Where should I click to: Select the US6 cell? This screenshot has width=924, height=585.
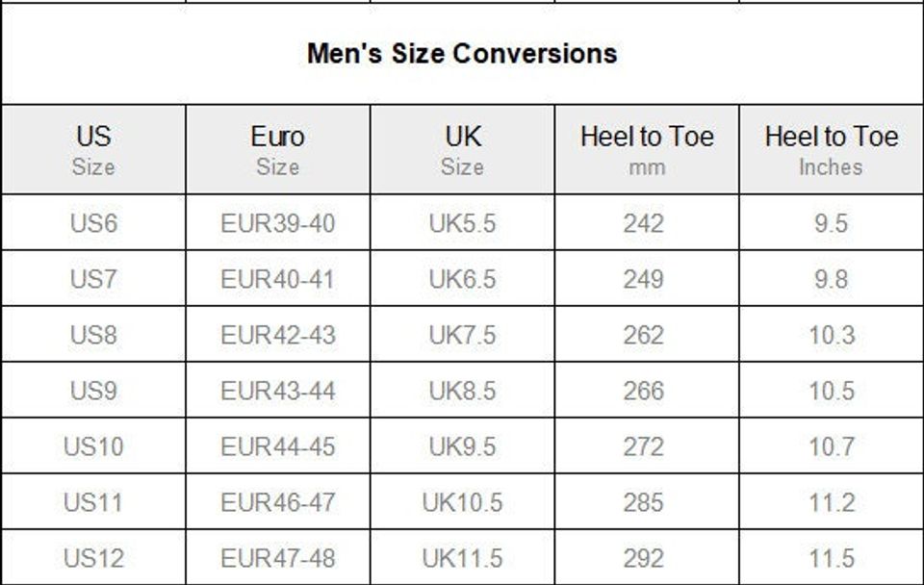pyautogui.click(x=93, y=223)
